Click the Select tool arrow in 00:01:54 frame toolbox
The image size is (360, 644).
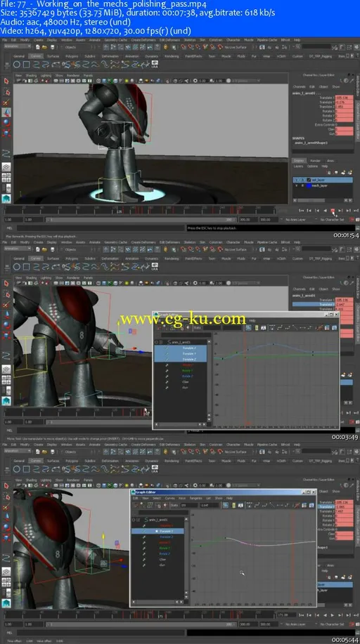click(x=6, y=81)
